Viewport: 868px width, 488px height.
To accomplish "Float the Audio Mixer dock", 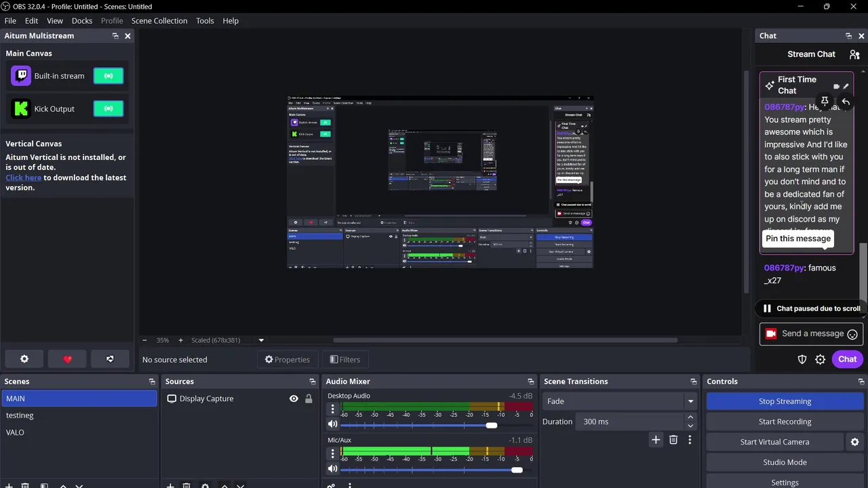I will pyautogui.click(x=530, y=382).
